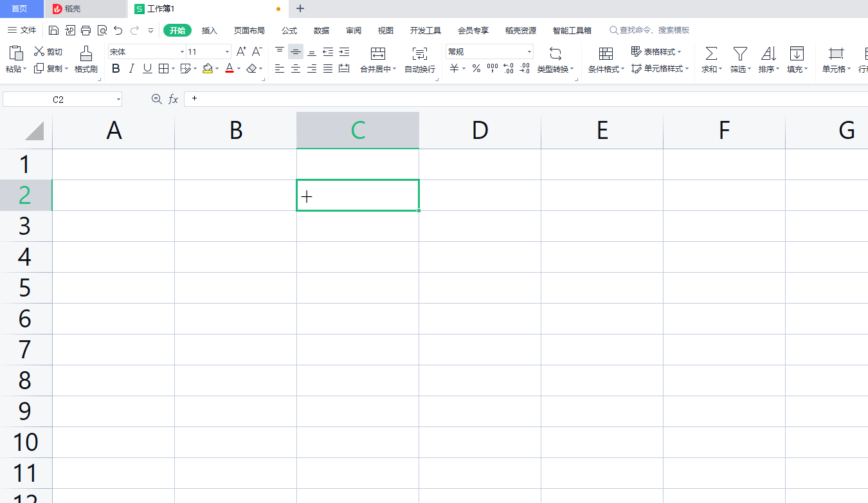This screenshot has width=868, height=503.
Task: Click the Sum (求和) sigma icon
Action: point(711,53)
